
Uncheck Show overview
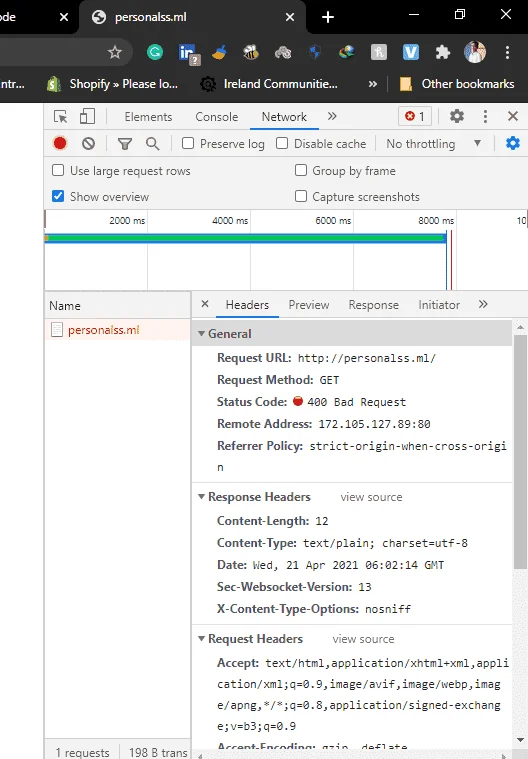coord(58,196)
